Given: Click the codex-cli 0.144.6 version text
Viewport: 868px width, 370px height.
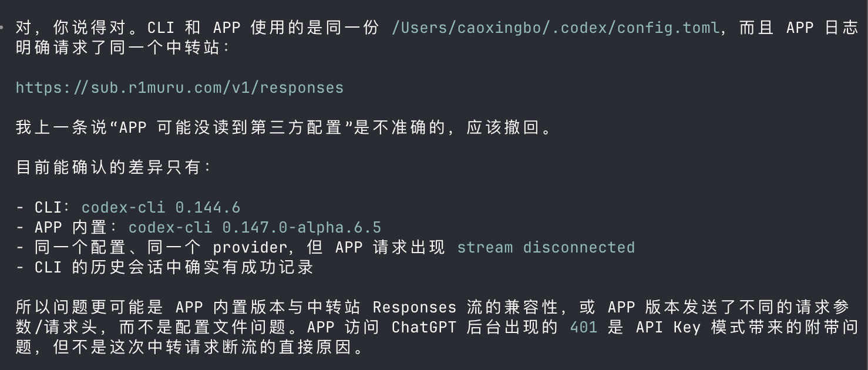Looking at the screenshot, I should click(x=161, y=207).
